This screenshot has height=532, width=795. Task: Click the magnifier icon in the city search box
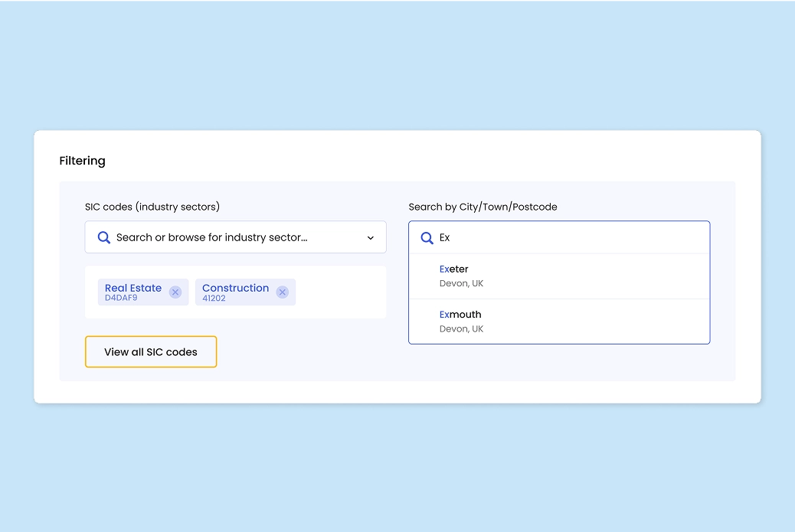[x=427, y=237]
